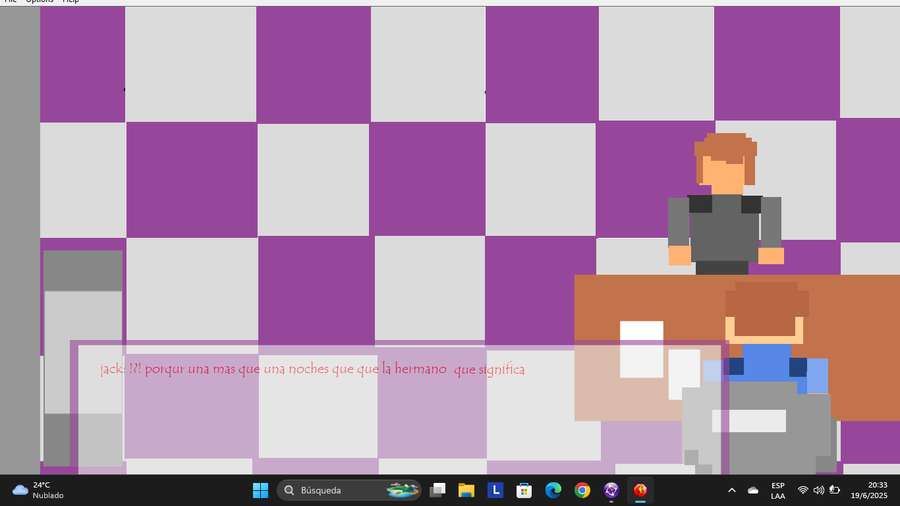
Task: Open File Explorer from the taskbar
Action: (x=466, y=491)
